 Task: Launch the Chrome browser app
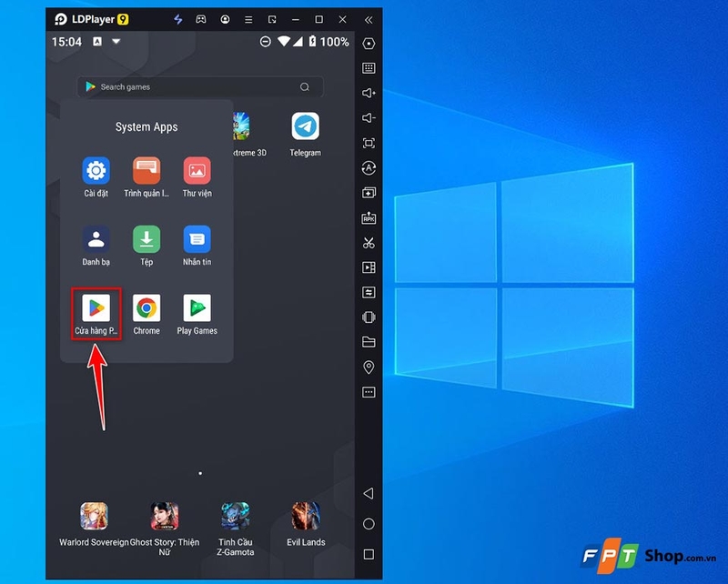(x=147, y=307)
